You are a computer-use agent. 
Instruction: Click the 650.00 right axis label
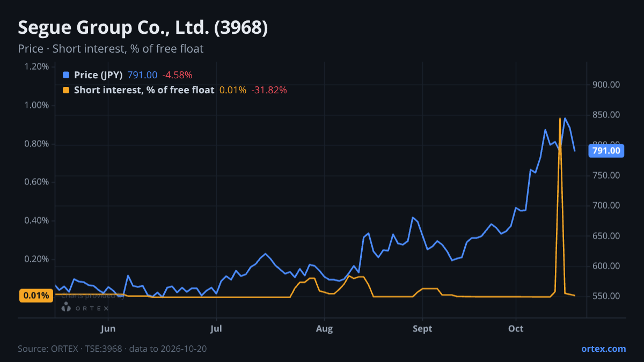pos(606,236)
